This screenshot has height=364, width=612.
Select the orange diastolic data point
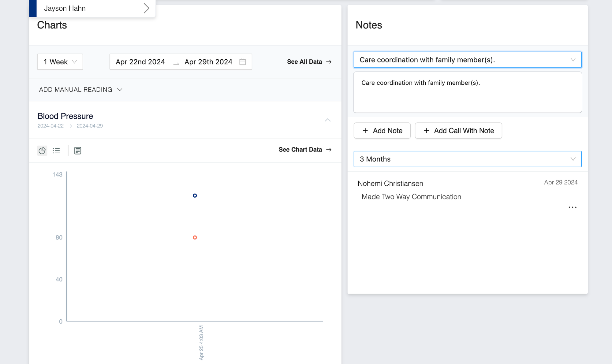pyautogui.click(x=195, y=237)
